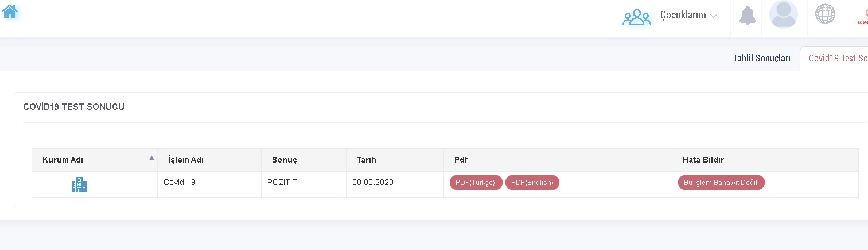This screenshot has height=250, width=868.
Task: Sort by the Tarih column header
Action: pos(367,160)
